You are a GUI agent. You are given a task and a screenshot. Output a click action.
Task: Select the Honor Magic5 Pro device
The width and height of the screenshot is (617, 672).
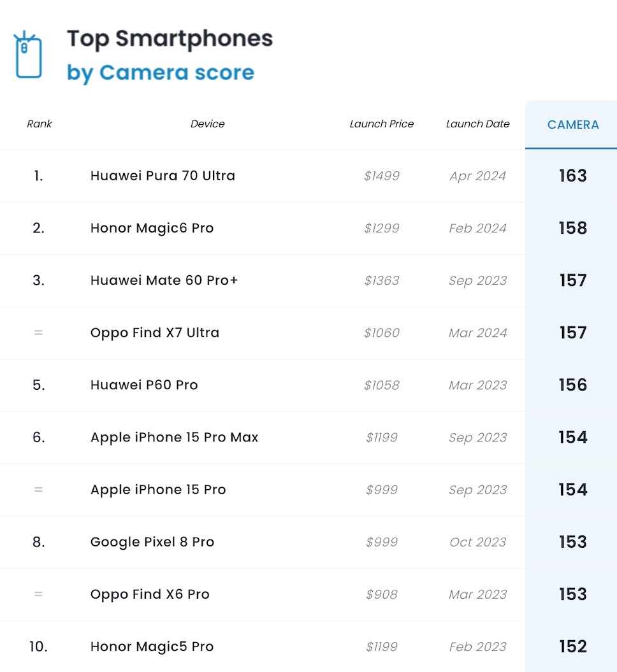click(152, 646)
